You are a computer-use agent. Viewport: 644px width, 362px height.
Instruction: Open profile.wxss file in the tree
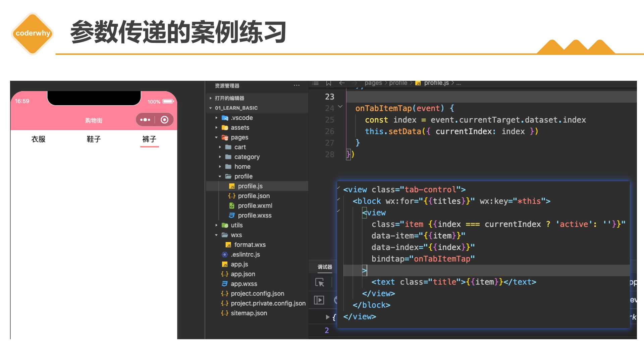click(x=255, y=215)
